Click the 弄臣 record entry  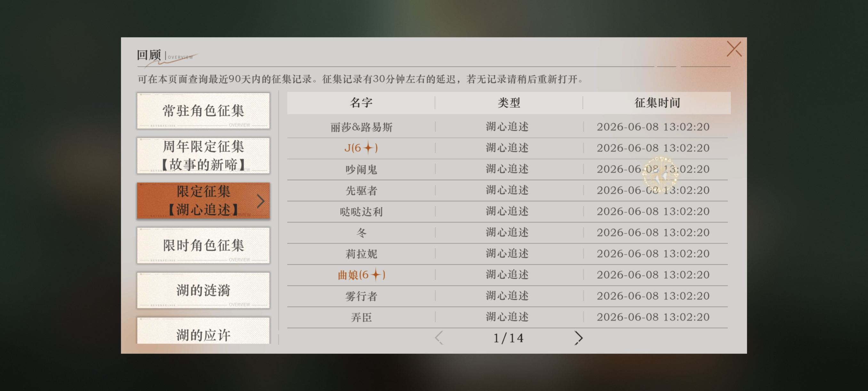361,317
